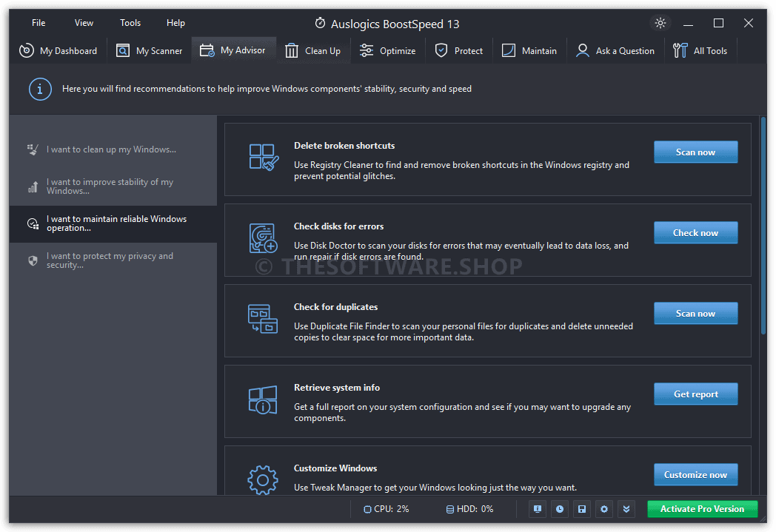Viewport: 776px width, 532px height.
Task: Click the Registry Cleaner description text
Action: (x=462, y=171)
